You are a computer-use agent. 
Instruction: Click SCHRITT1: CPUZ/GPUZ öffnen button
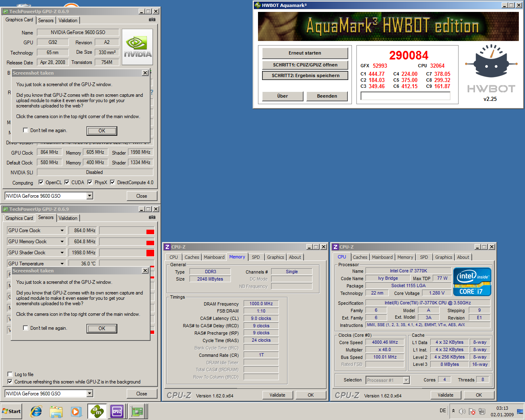click(x=305, y=65)
